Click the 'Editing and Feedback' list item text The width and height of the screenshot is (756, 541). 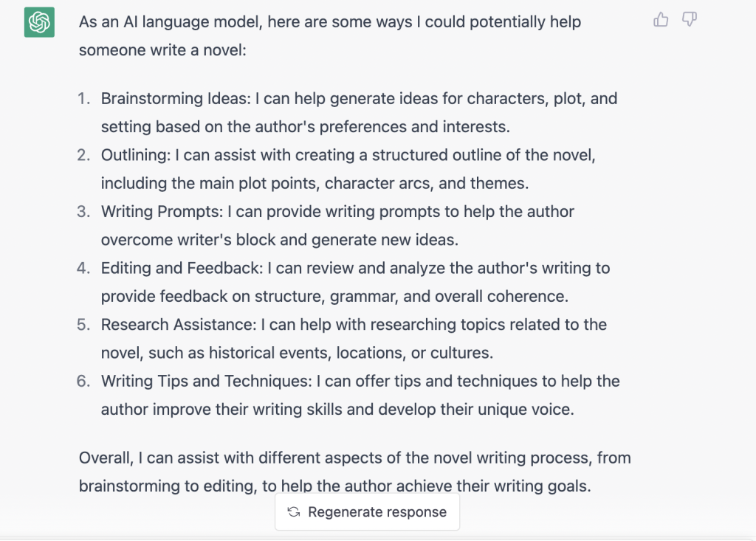coord(355,282)
